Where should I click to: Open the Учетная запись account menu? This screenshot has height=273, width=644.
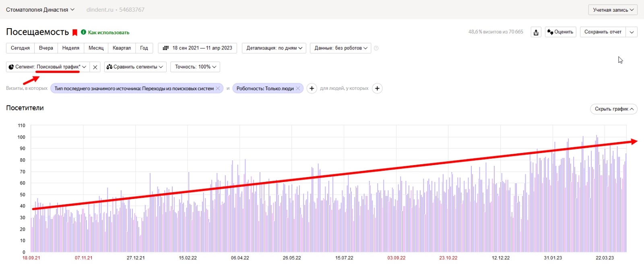point(613,10)
